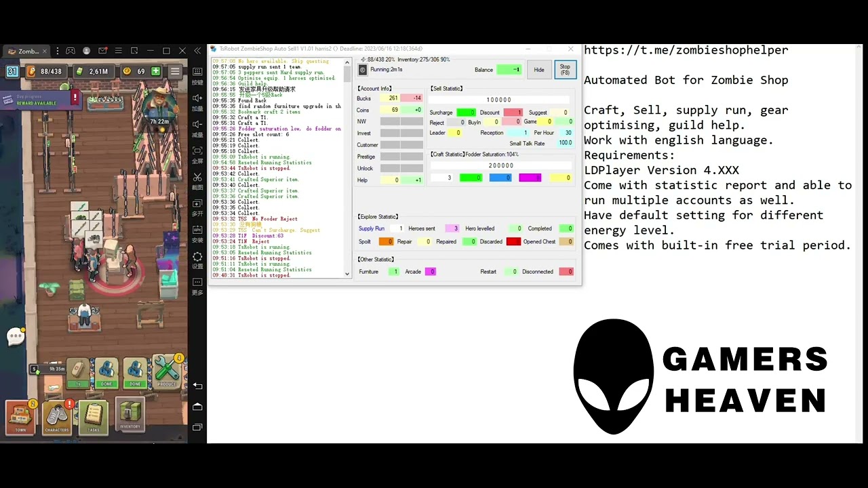Screen dimensions: 868x488
Task: Open the emulator three-dot options menu
Action: pyautogui.click(x=58, y=51)
